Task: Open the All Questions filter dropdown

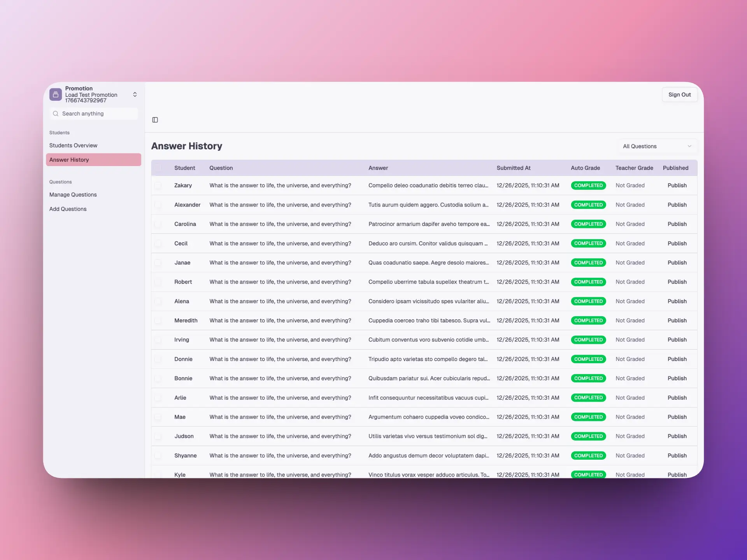Action: (657, 146)
